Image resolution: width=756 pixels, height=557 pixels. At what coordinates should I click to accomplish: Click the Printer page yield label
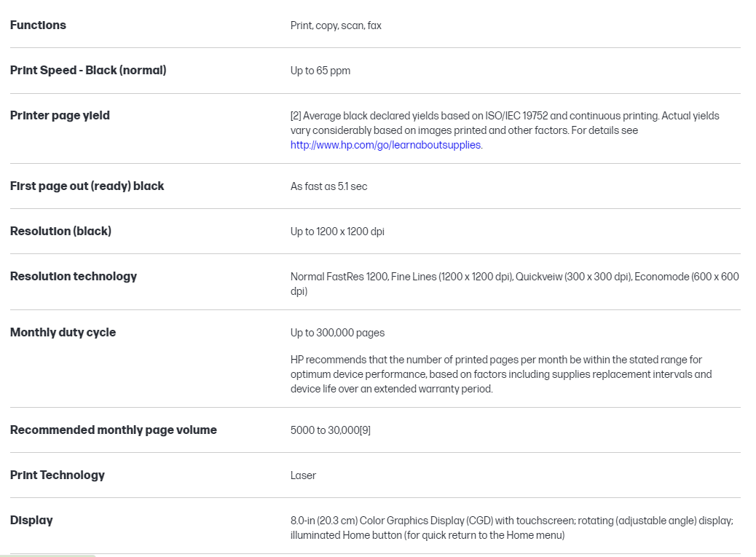[60, 116]
